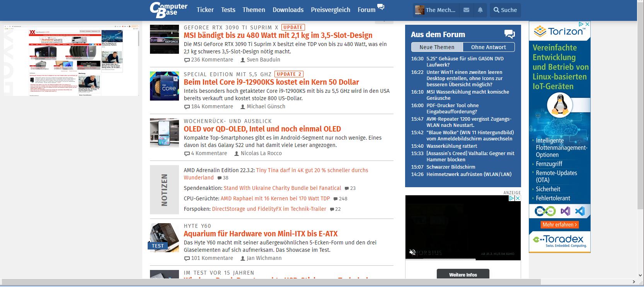
Task: Open the ComputerBase logo homepage
Action: tap(169, 10)
